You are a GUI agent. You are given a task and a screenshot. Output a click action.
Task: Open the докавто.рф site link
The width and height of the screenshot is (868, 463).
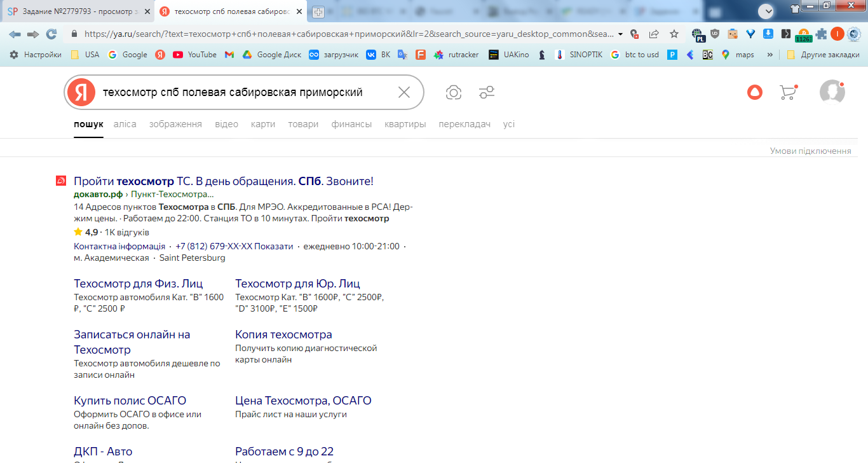98,195
